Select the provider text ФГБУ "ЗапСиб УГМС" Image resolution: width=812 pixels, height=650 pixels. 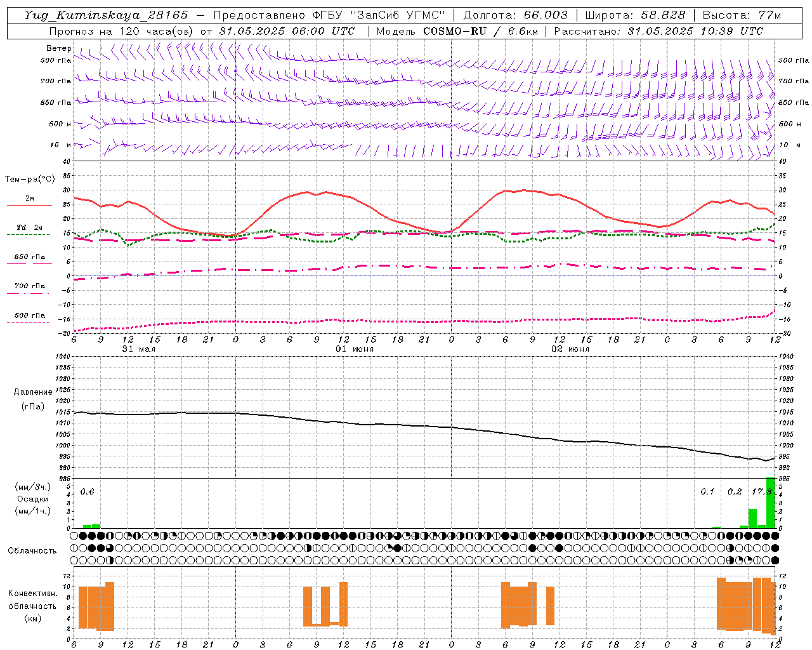[x=379, y=15]
